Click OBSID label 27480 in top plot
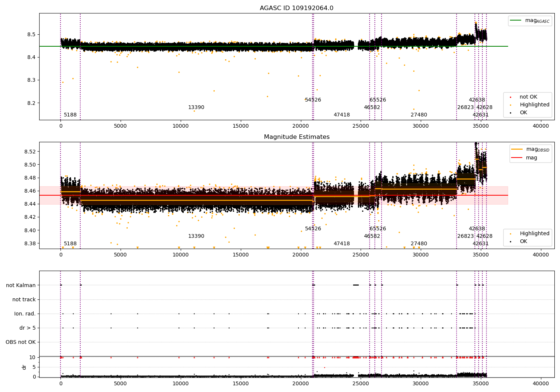The height and width of the screenshot is (392, 560). pos(419,115)
